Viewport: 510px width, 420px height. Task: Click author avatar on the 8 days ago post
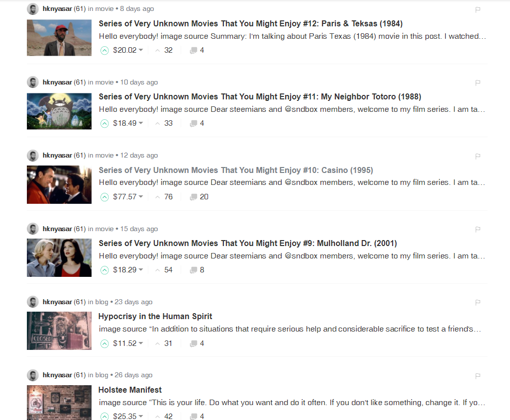(32, 9)
